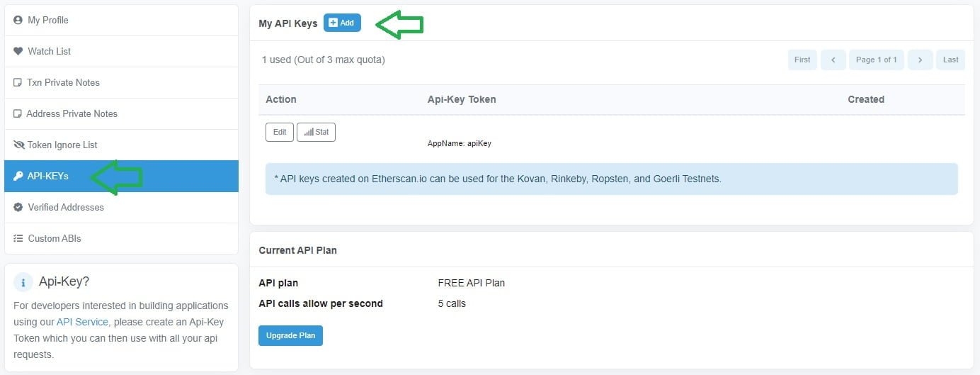Screen dimensions: 980x375
Task: Edit the apiKey token entry
Action: tap(280, 132)
